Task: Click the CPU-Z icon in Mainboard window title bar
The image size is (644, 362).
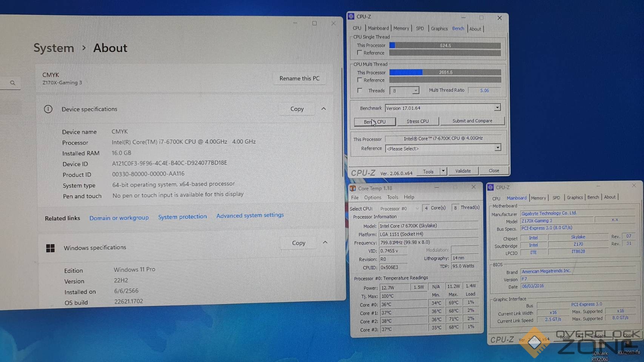Action: (490, 187)
